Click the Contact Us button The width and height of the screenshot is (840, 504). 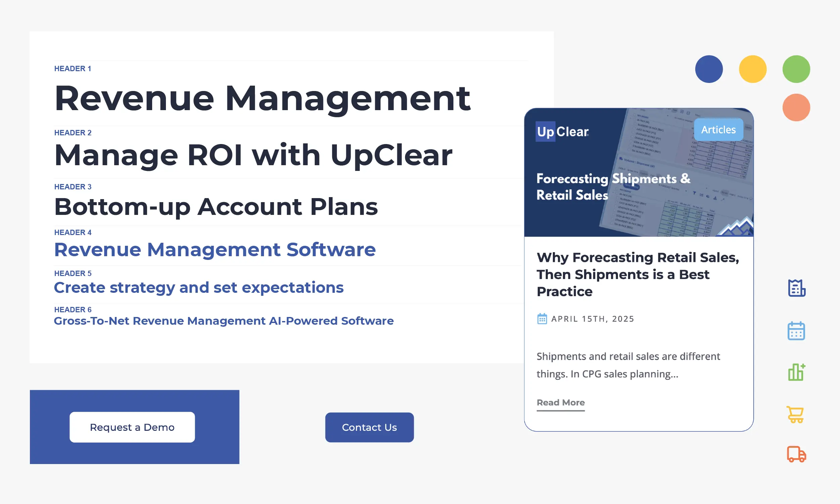pos(369,427)
